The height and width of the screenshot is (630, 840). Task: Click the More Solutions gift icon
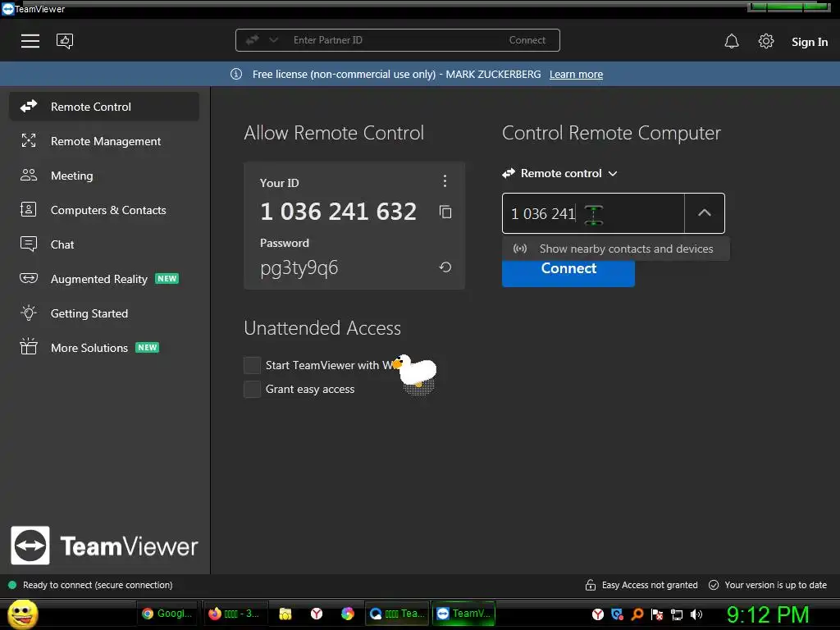(x=29, y=347)
